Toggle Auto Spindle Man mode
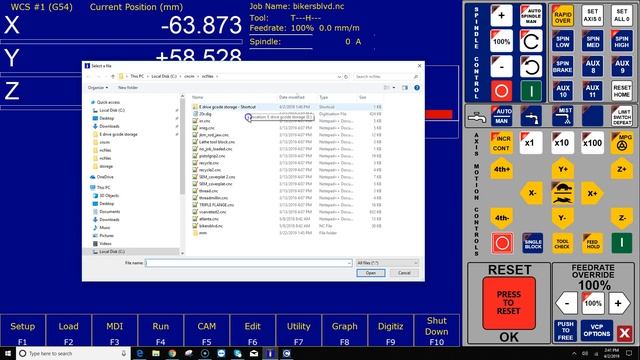The image size is (640, 360). pos(531,16)
